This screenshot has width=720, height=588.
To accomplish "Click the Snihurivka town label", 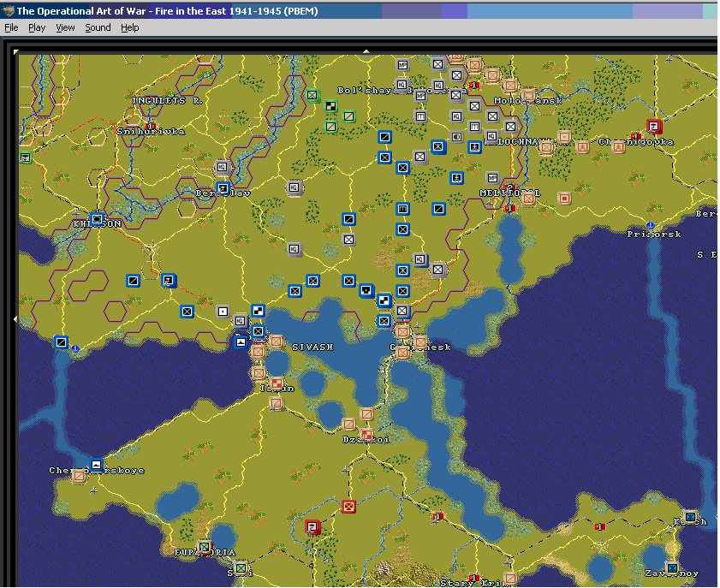I will (151, 132).
